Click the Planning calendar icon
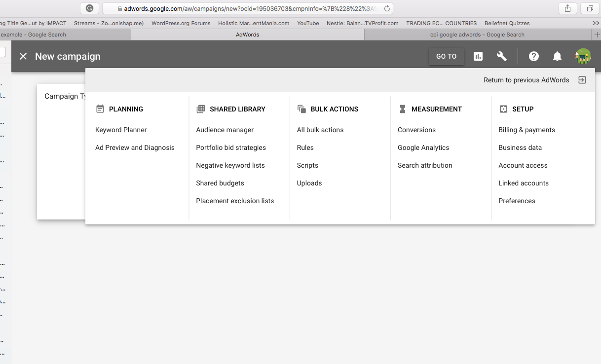601x364 pixels. [x=100, y=109]
